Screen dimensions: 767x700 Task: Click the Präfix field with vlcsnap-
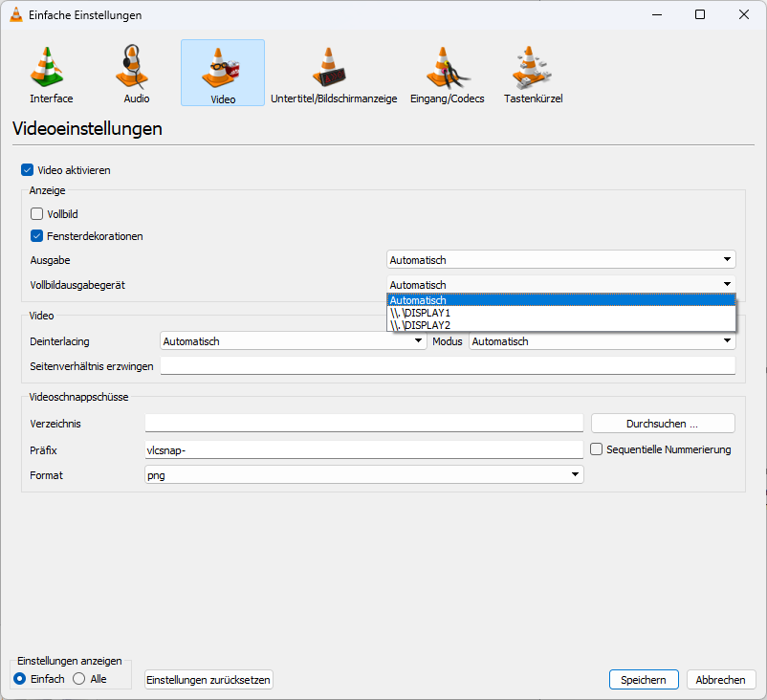[364, 450]
